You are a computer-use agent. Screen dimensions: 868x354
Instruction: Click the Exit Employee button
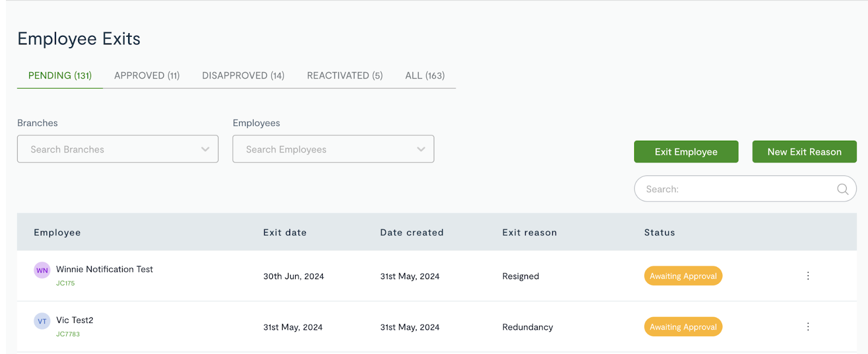pos(686,151)
